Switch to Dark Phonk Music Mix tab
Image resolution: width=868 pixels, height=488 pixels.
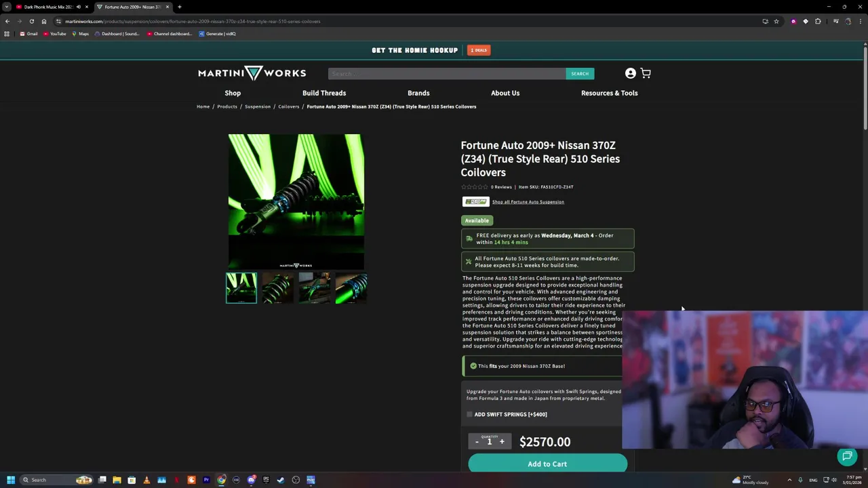[47, 7]
